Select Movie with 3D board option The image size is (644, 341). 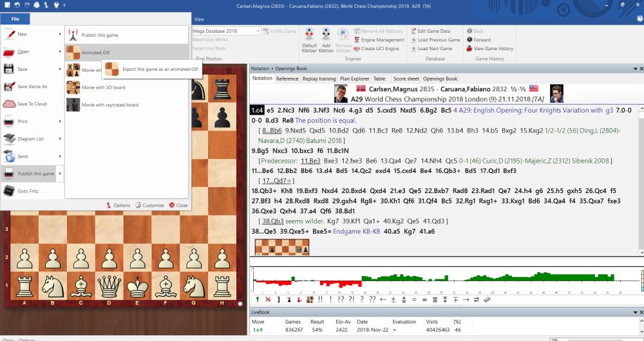pyautogui.click(x=103, y=87)
